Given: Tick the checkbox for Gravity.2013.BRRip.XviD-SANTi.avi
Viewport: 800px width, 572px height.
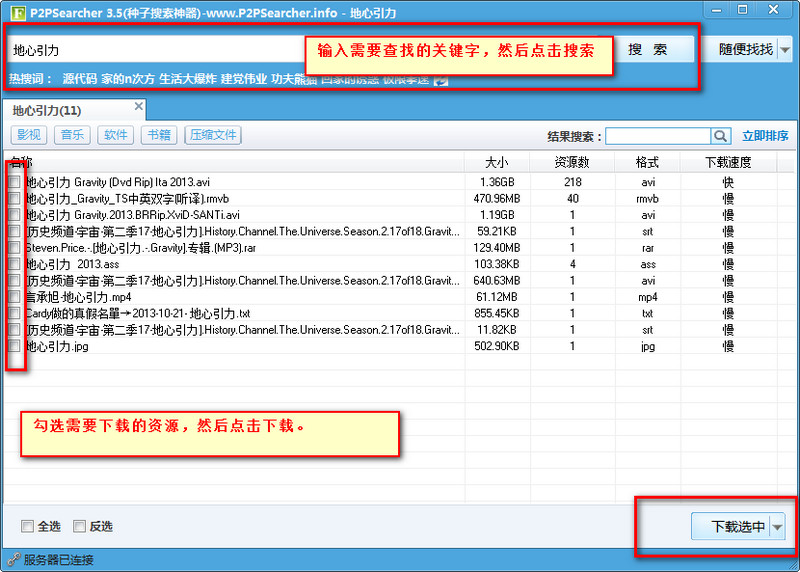Looking at the screenshot, I should (x=14, y=214).
